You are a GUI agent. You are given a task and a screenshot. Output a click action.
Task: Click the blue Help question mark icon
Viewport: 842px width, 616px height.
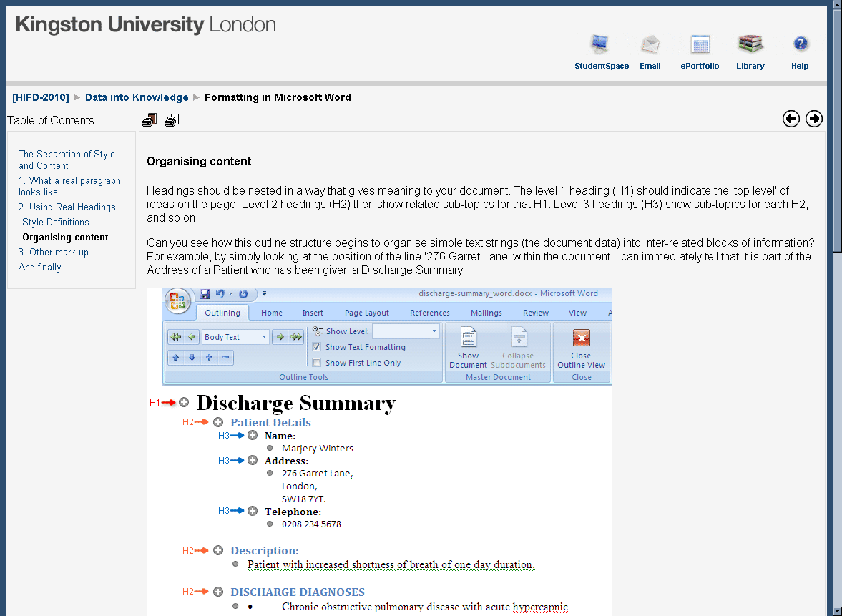pos(800,44)
